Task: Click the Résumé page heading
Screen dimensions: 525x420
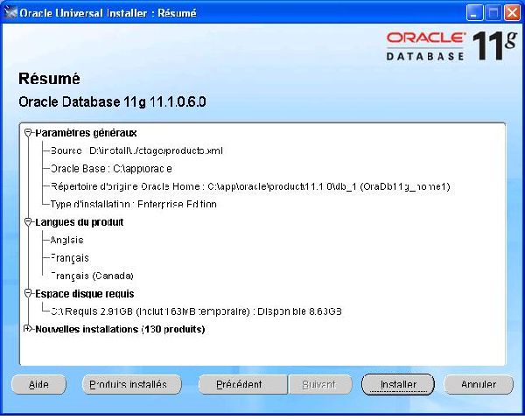Action: pyautogui.click(x=49, y=79)
